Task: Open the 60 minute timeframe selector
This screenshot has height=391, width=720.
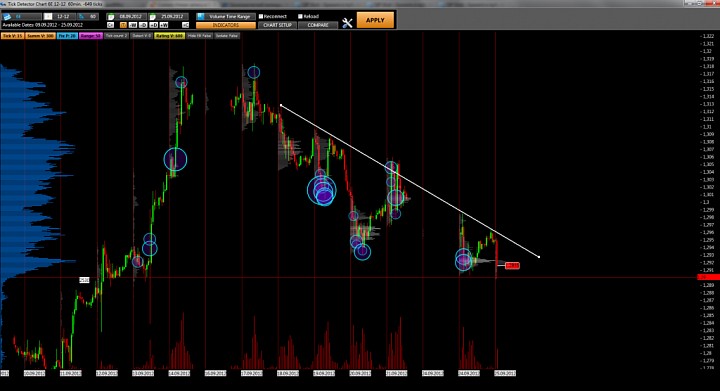Action: point(88,17)
